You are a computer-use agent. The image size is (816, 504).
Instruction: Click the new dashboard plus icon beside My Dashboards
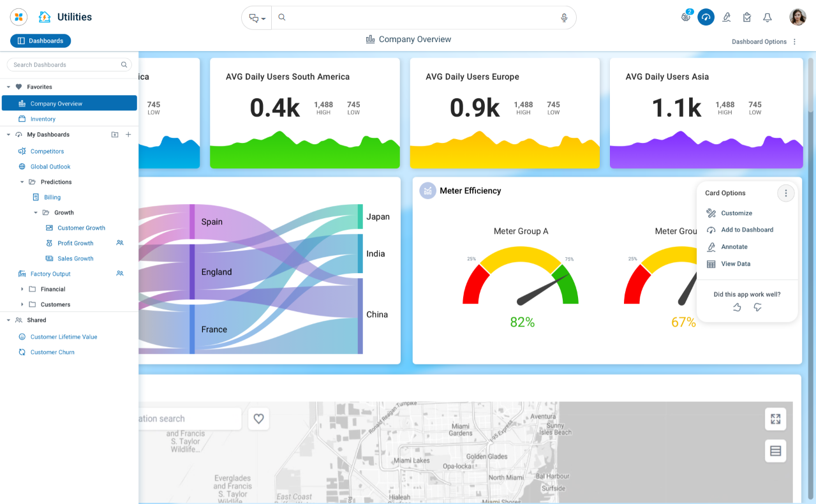tap(128, 135)
